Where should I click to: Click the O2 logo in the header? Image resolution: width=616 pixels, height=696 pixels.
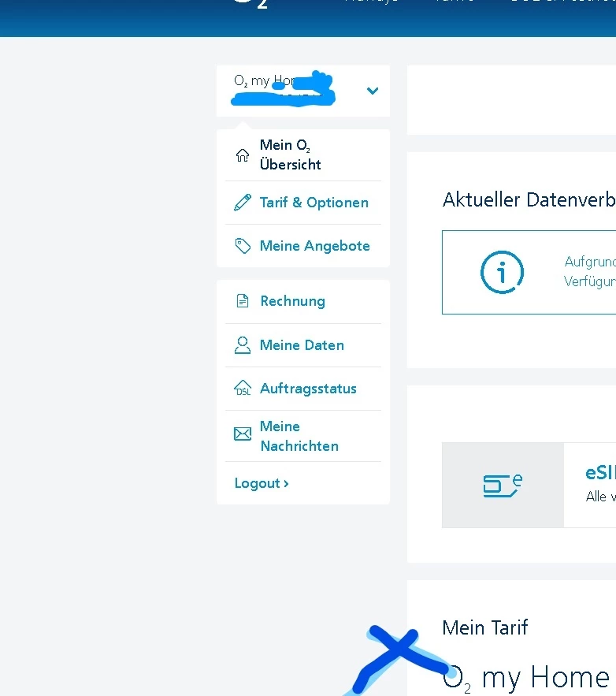[x=250, y=4]
